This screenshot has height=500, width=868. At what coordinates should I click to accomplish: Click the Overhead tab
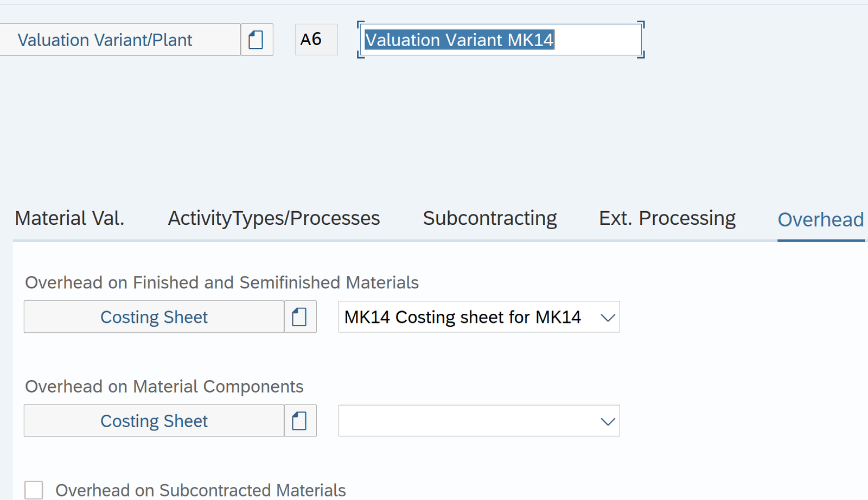click(x=820, y=219)
